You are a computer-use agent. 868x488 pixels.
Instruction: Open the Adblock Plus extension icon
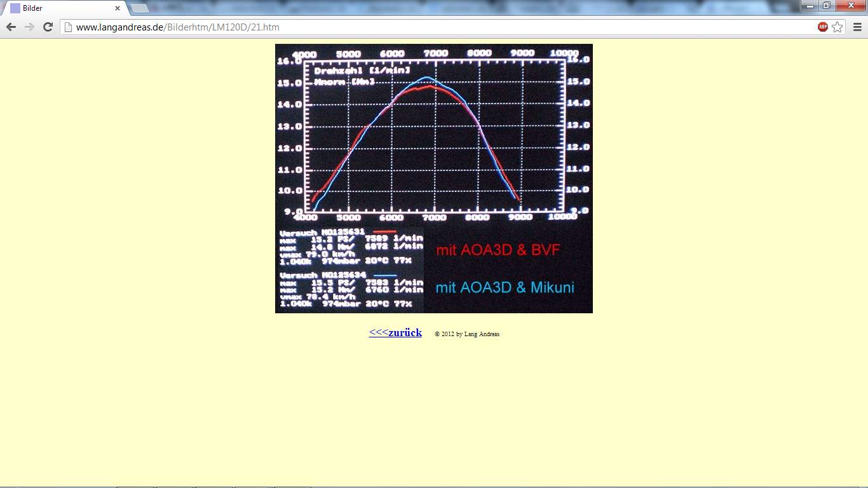coord(823,27)
